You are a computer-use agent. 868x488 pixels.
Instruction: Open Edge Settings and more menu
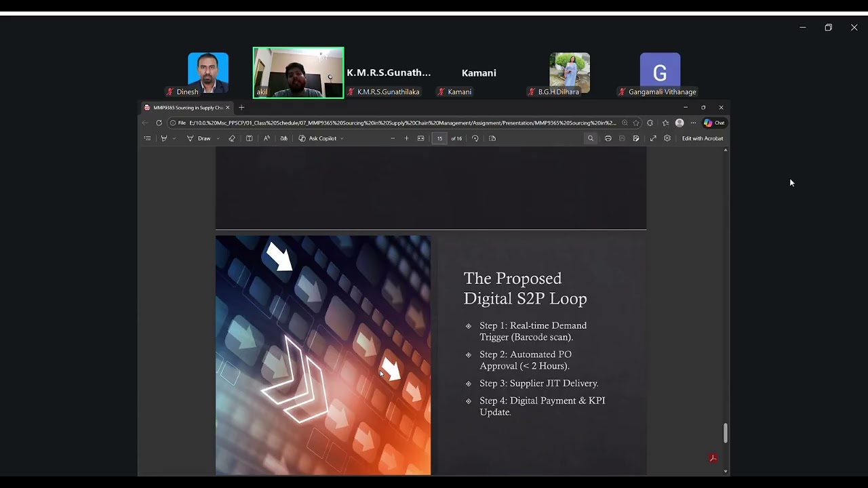[x=693, y=123]
